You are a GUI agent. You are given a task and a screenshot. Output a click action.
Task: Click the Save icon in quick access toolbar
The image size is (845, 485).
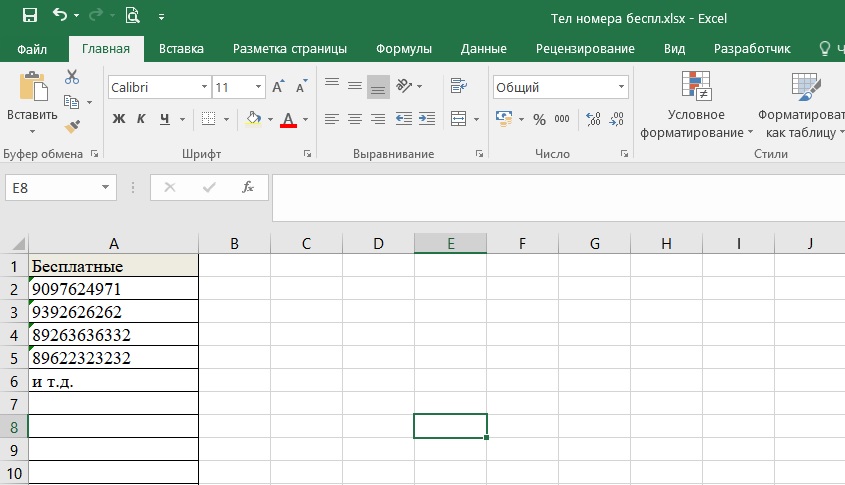tap(29, 15)
